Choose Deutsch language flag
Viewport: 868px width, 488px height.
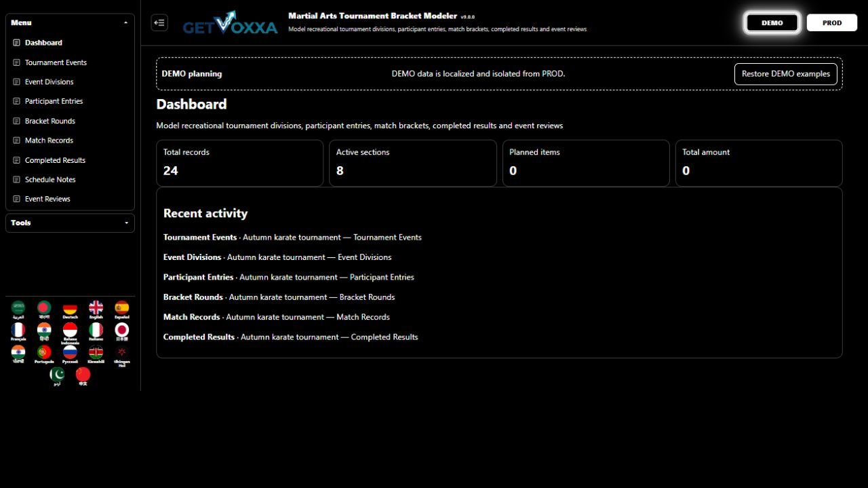70,309
